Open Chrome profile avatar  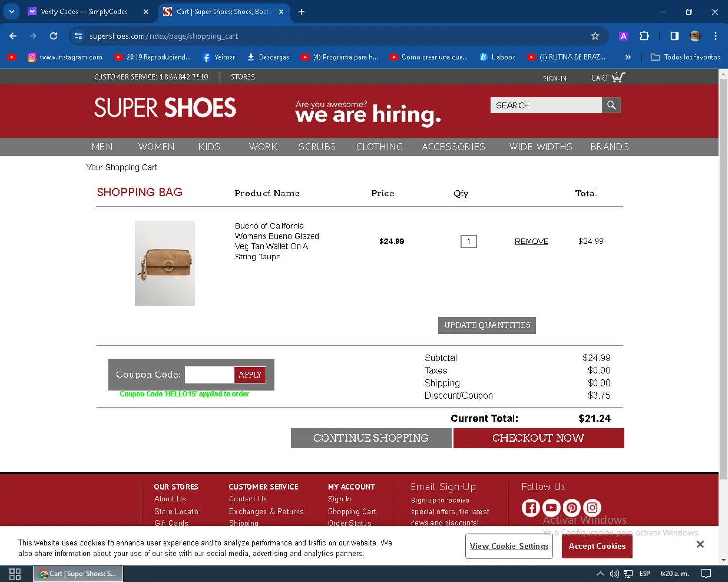695,36
